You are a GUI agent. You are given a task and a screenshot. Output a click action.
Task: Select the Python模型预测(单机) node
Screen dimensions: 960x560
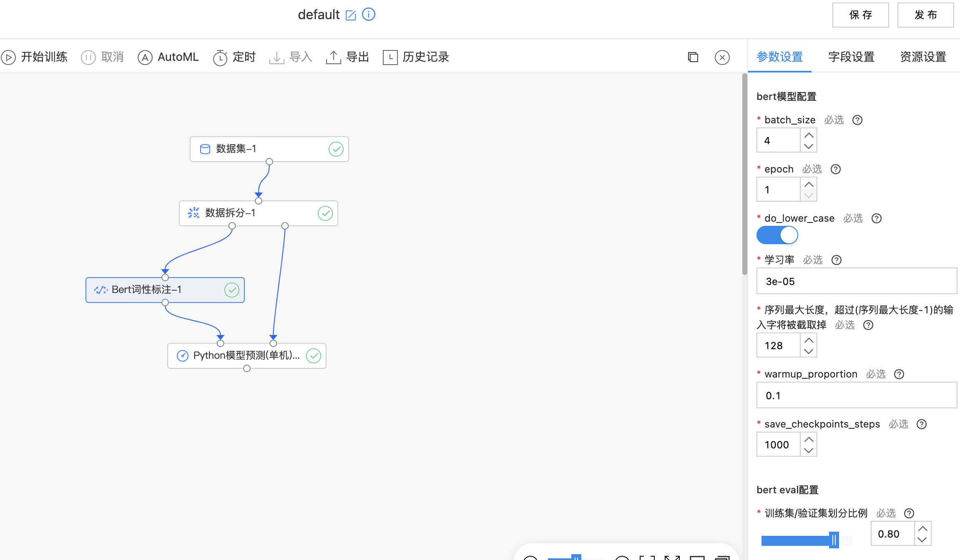coord(247,356)
